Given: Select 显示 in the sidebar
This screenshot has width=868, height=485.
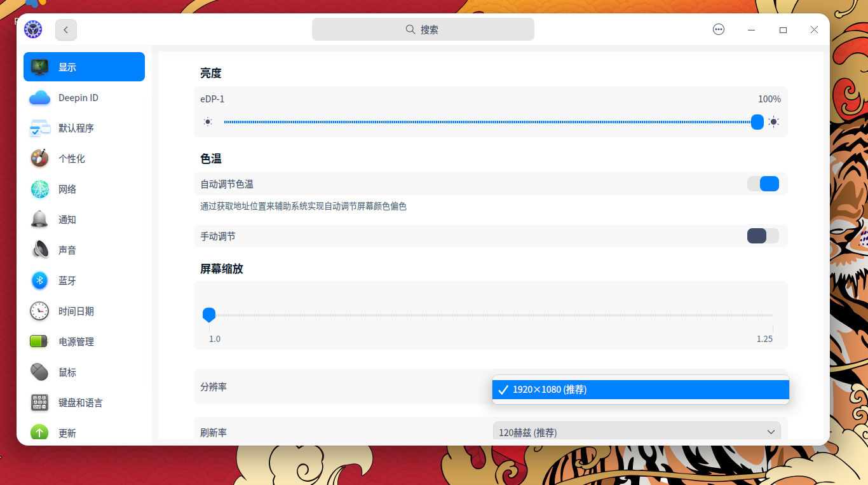Looking at the screenshot, I should pyautogui.click(x=84, y=67).
